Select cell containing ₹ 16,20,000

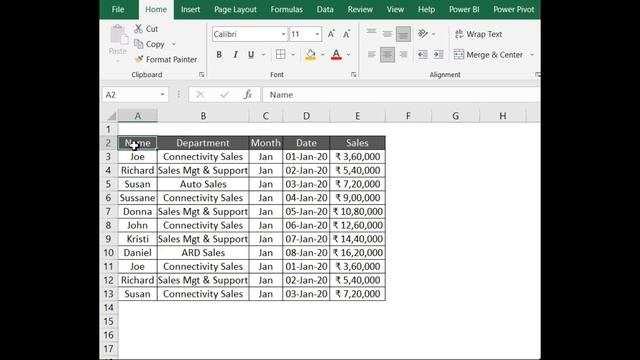(358, 253)
